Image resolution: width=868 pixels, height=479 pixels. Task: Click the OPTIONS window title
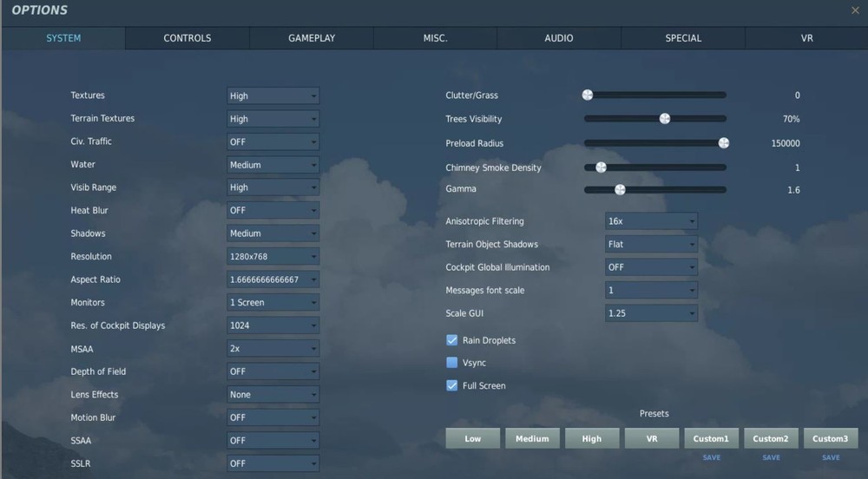tap(39, 10)
